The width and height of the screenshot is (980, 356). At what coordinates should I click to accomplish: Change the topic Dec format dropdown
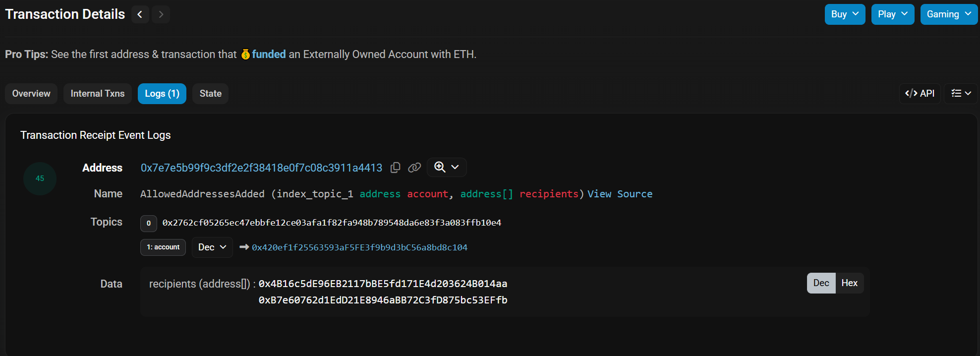point(212,247)
